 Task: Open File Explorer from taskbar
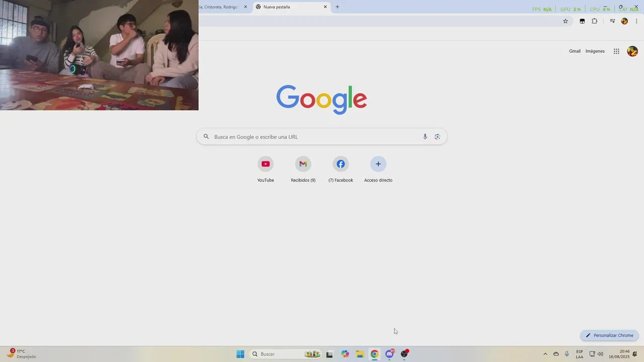pyautogui.click(x=360, y=354)
